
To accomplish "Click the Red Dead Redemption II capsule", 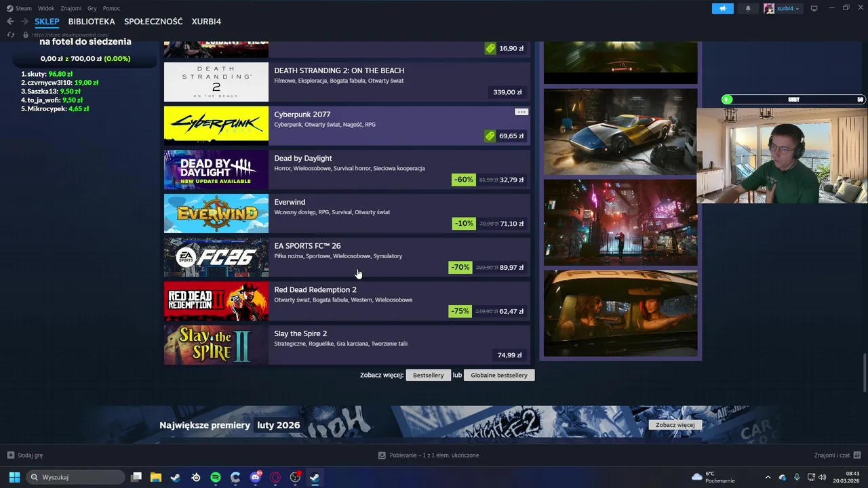I will pyautogui.click(x=216, y=301).
